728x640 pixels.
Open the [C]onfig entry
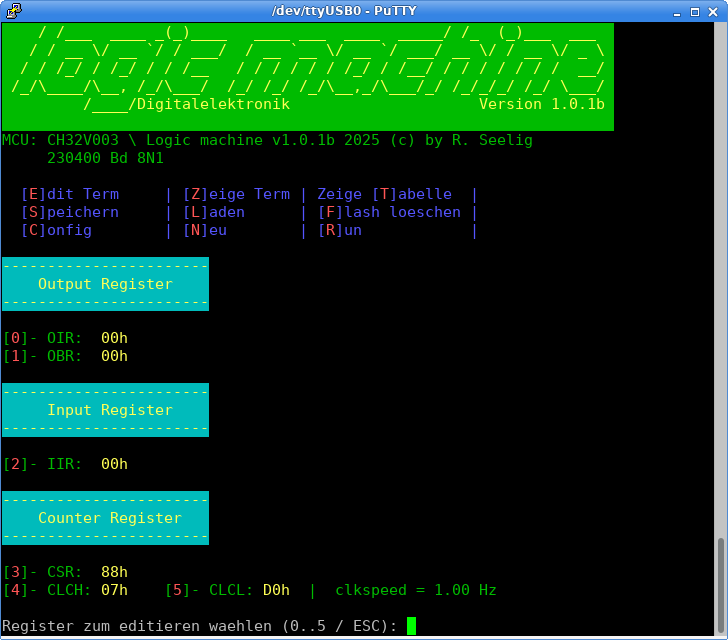56,230
